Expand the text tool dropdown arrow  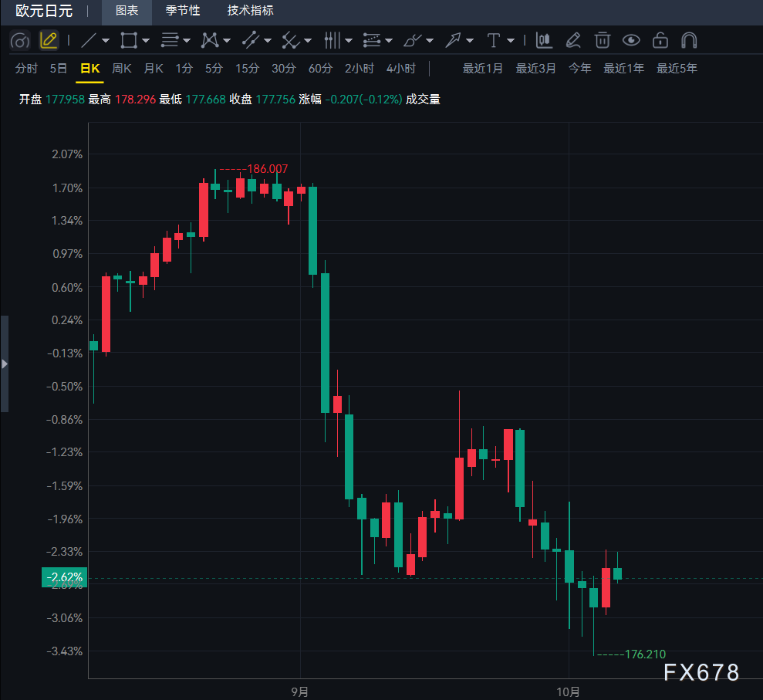click(511, 41)
